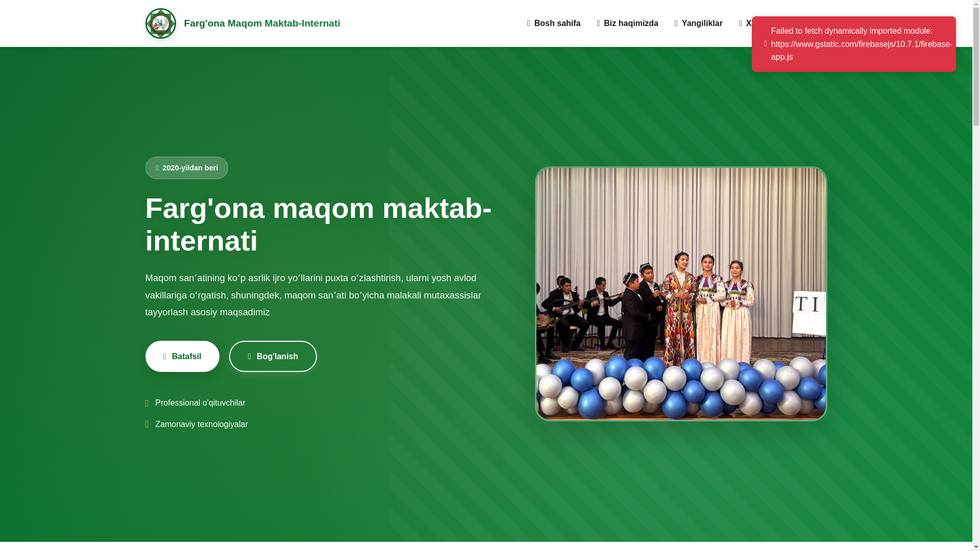Image resolution: width=980 pixels, height=551 pixels.
Task: Open Farg'ona Maqom Maktab-Internati title link
Action: click(x=262, y=23)
